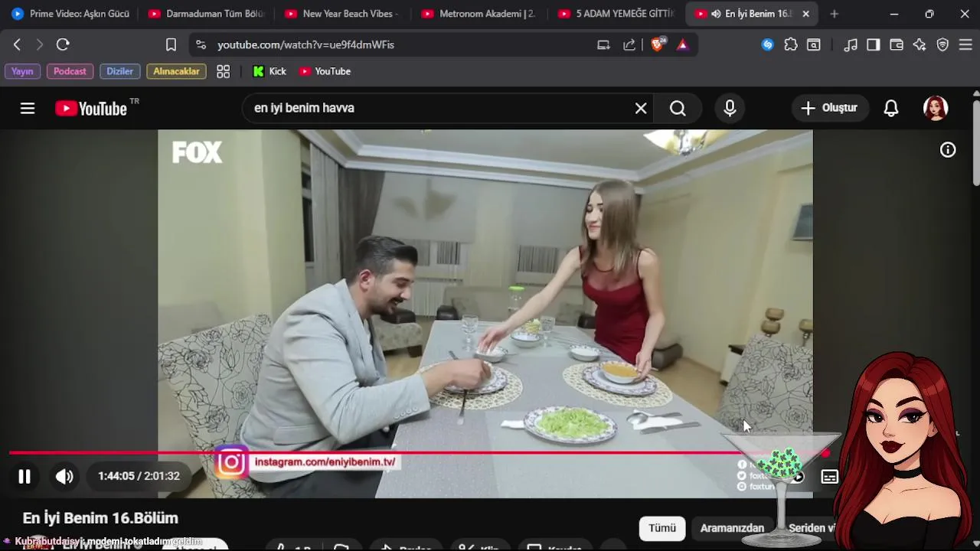Pause the video
Image resolution: width=980 pixels, height=551 pixels.
pos(24,476)
